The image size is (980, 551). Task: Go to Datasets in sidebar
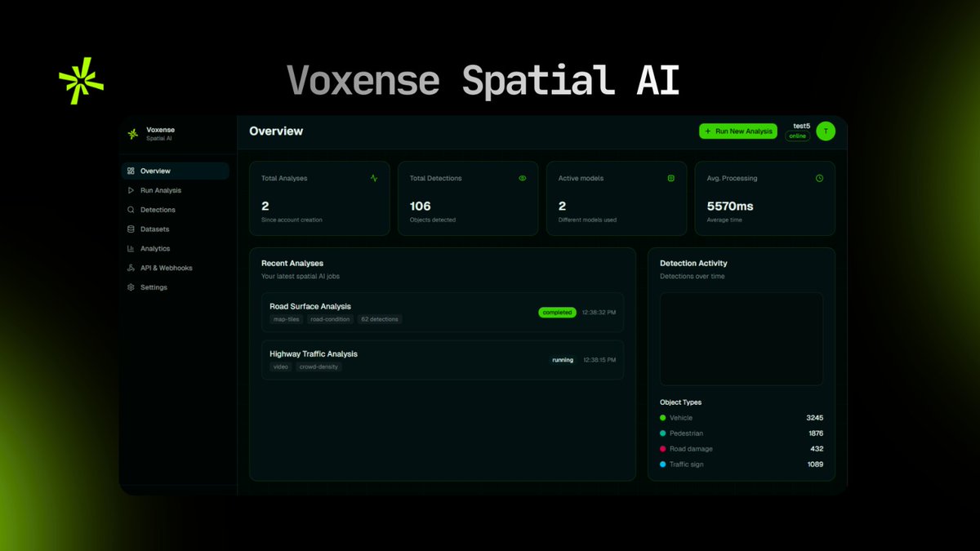(176, 229)
